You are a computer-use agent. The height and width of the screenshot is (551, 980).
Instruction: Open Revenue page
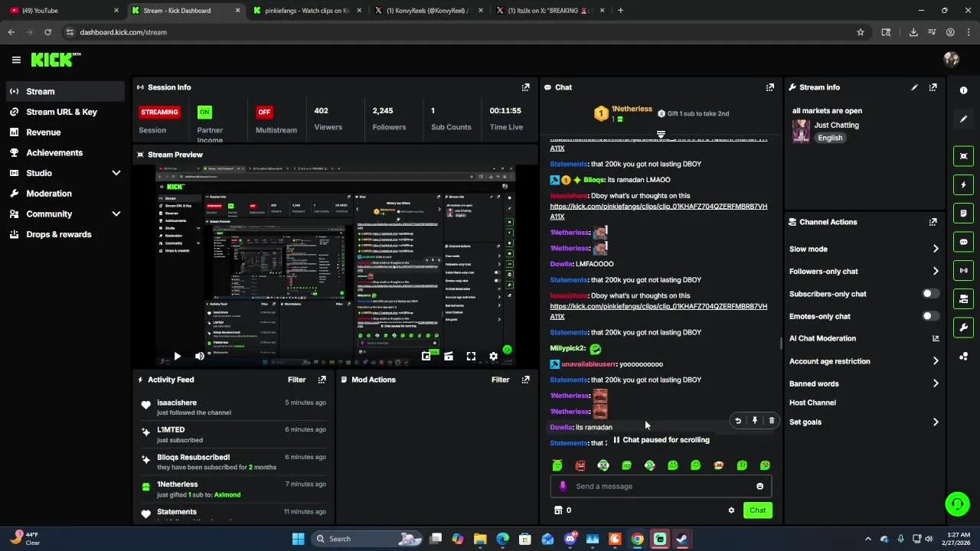click(x=64, y=132)
